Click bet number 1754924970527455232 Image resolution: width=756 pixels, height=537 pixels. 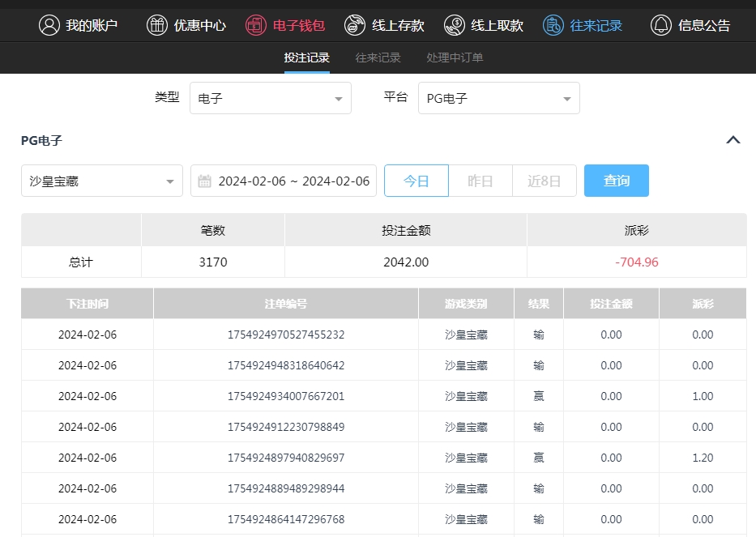coord(286,335)
